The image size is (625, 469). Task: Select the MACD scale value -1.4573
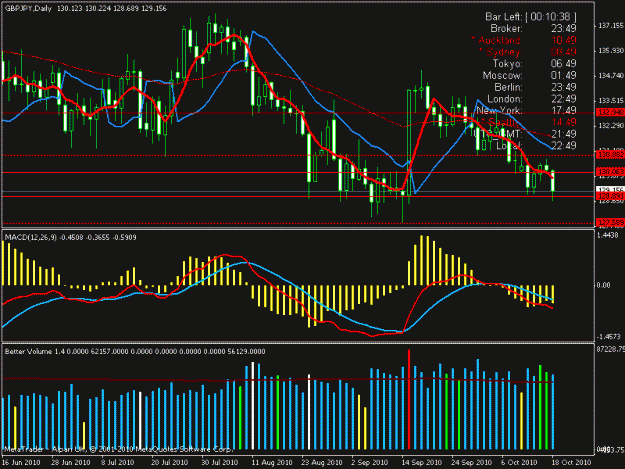[609, 337]
